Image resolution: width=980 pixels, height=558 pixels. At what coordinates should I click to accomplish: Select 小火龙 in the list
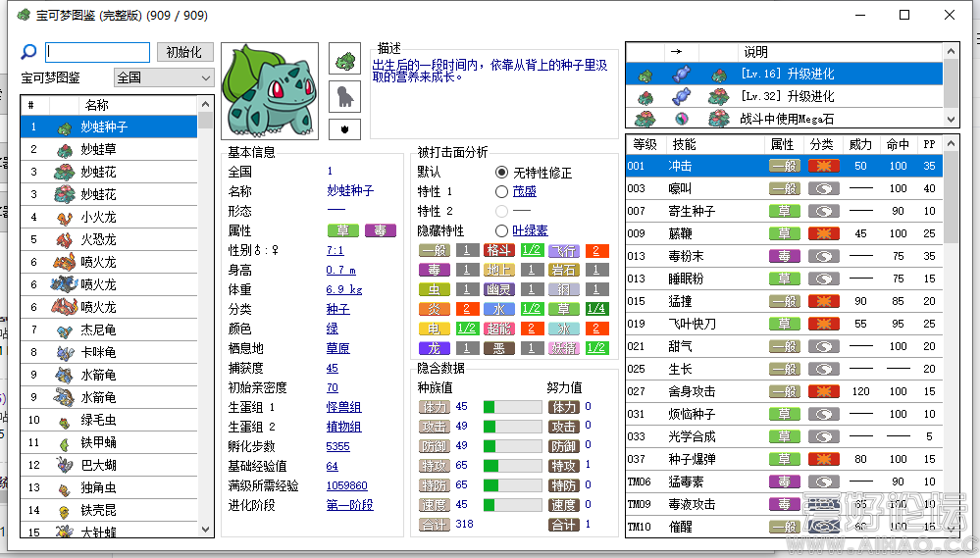click(109, 217)
